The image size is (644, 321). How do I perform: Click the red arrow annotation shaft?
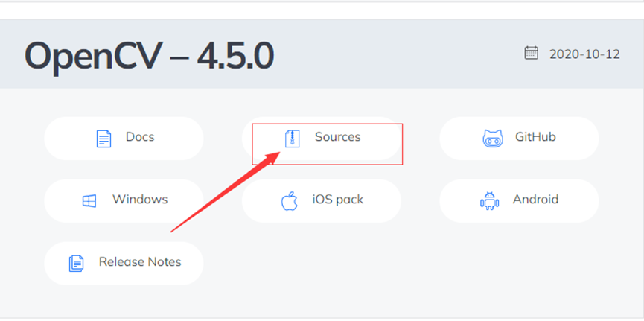pyautogui.click(x=222, y=193)
